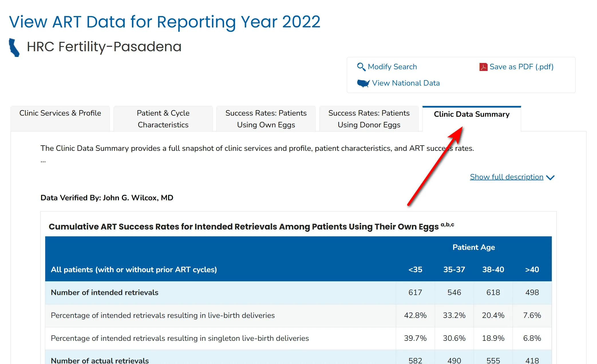
Task: Click the 498 intended retrievals value
Action: [532, 292]
